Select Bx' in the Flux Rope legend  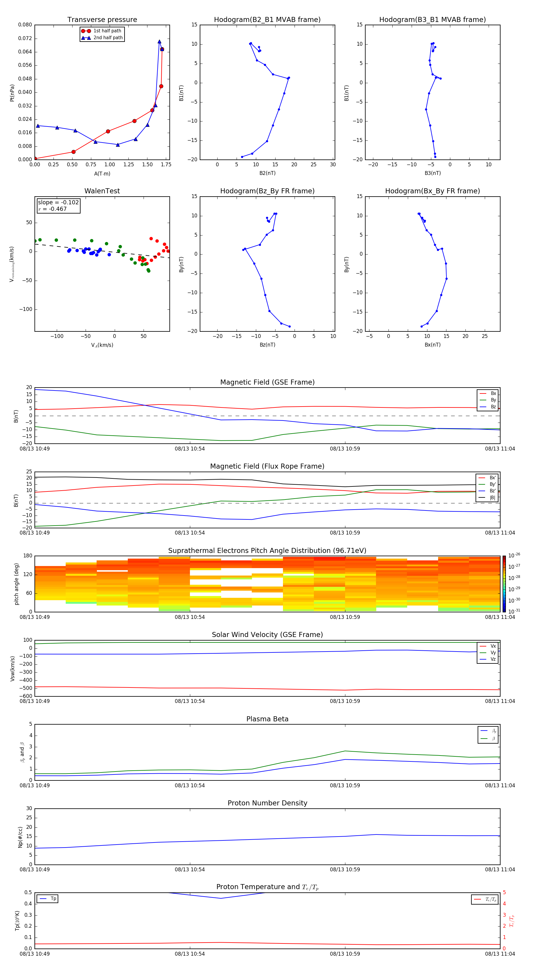pos(487,478)
